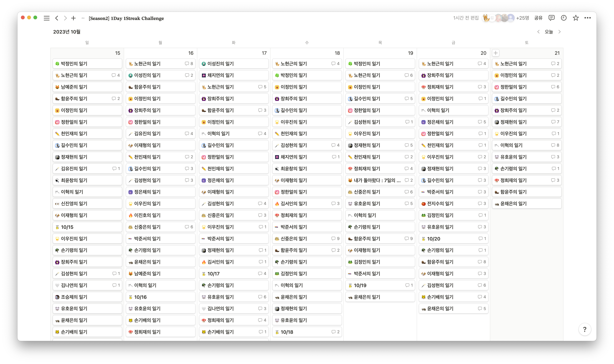Go forward with the right arrow
This screenshot has width=614, height=364.
[65, 18]
